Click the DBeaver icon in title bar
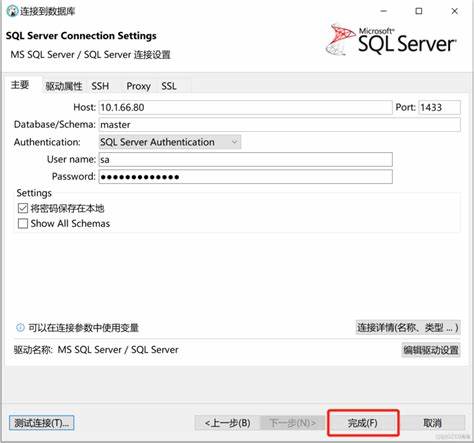The height and width of the screenshot is (443, 474). (x=12, y=11)
